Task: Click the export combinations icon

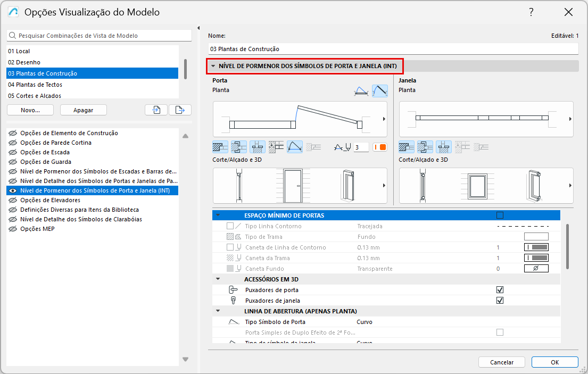Action: click(x=180, y=110)
